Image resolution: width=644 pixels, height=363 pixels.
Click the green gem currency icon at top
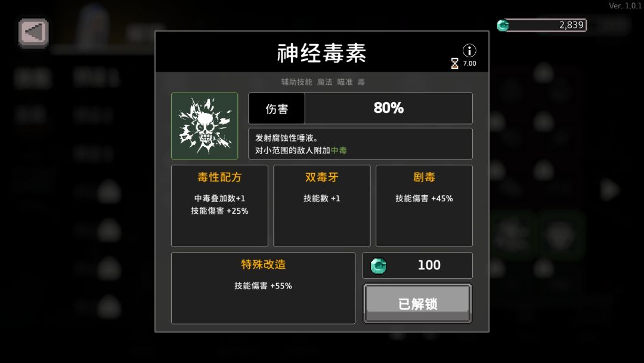tap(503, 26)
